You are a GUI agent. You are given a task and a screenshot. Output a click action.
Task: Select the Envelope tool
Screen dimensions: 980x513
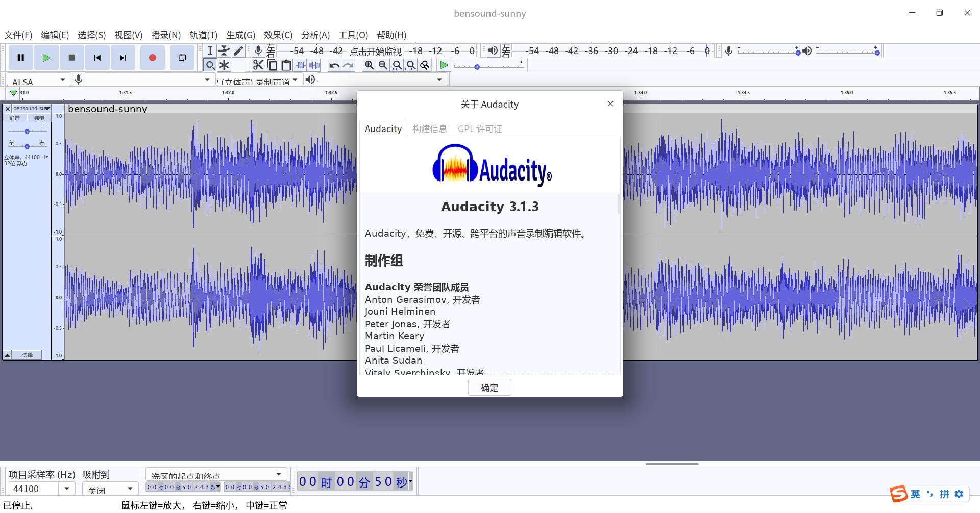pyautogui.click(x=224, y=50)
